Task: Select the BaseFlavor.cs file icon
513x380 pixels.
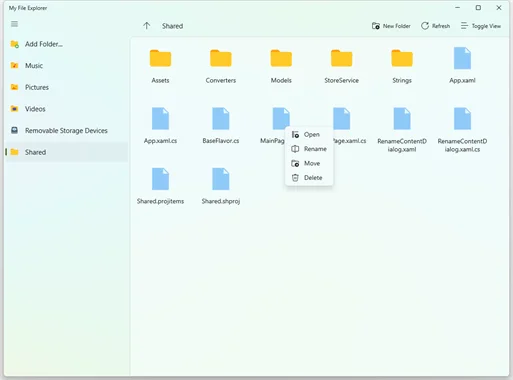Action: tap(221, 118)
